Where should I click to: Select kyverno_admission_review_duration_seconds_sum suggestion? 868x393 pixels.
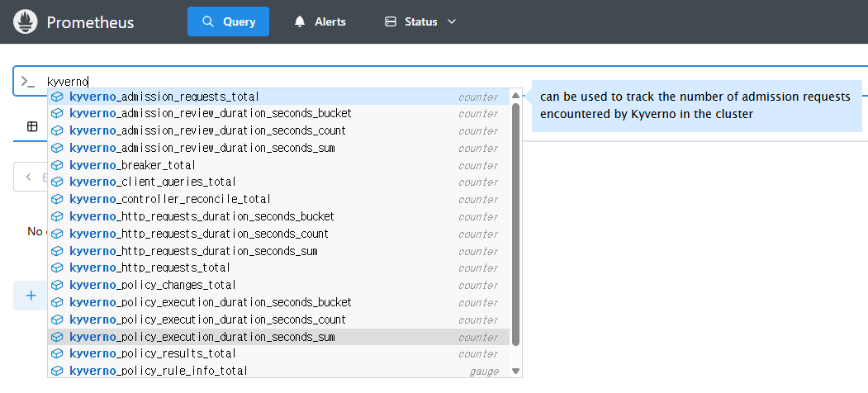278,148
